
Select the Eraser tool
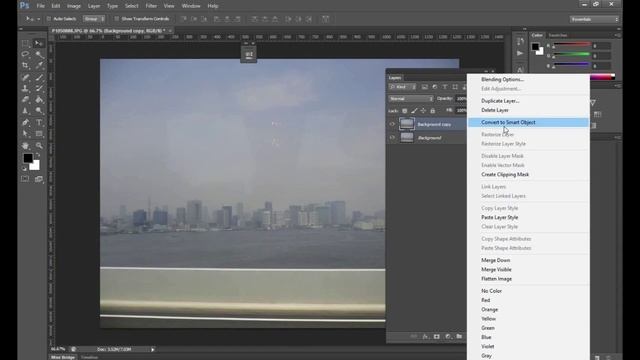25,99
